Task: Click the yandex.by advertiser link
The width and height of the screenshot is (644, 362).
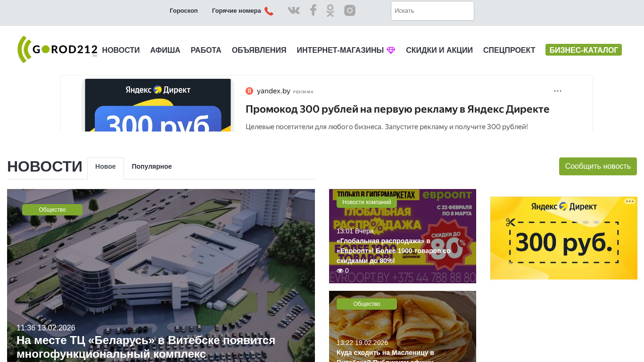Action: pos(273,91)
